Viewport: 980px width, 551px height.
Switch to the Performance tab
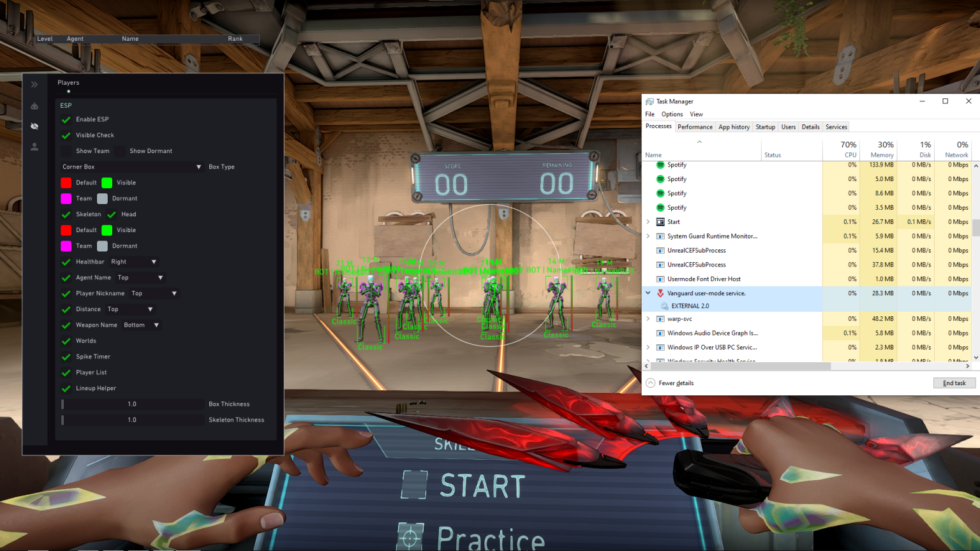coord(695,127)
